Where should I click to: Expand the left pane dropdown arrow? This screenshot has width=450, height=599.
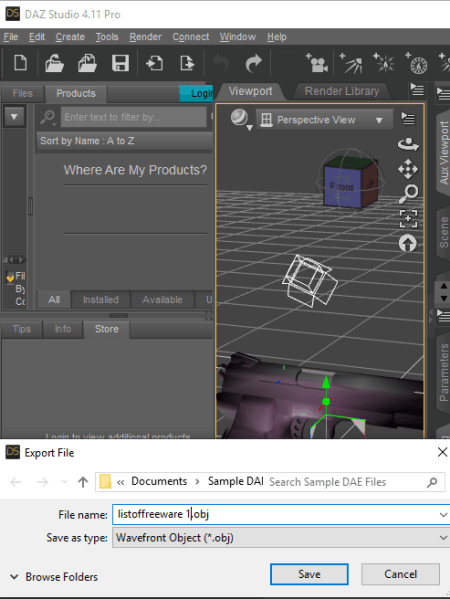pos(14,117)
